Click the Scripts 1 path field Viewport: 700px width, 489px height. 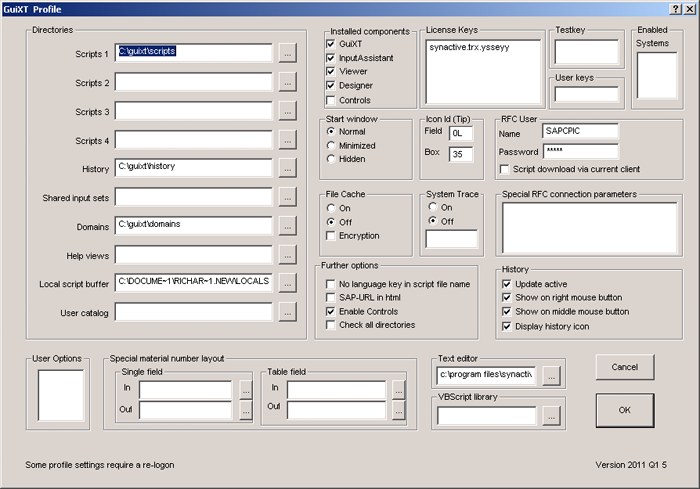click(193, 53)
